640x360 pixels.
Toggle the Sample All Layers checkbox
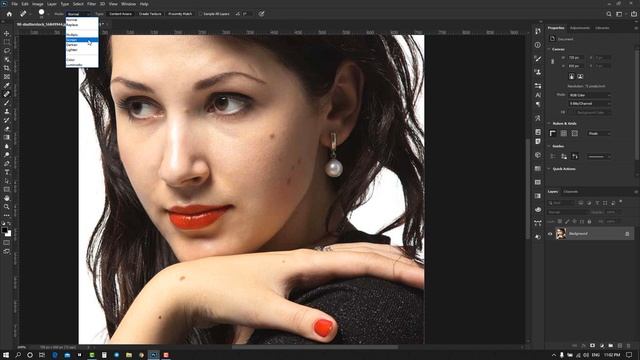point(201,14)
